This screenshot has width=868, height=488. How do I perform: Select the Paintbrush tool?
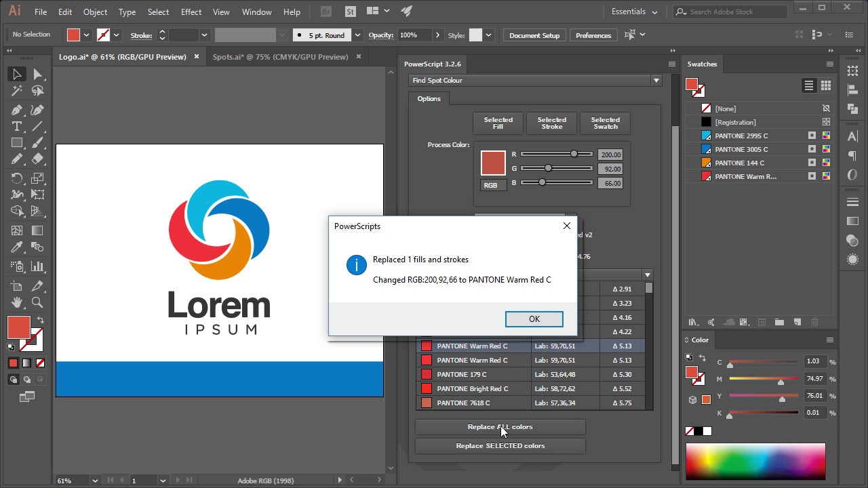(38, 143)
